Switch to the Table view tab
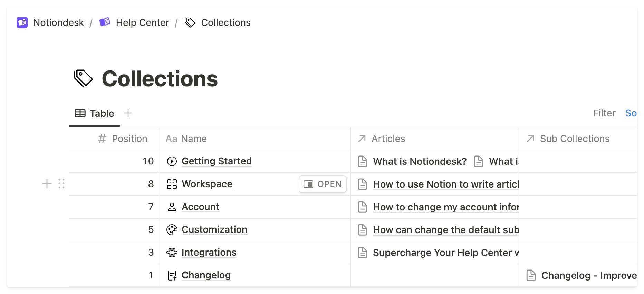 pyautogui.click(x=94, y=113)
